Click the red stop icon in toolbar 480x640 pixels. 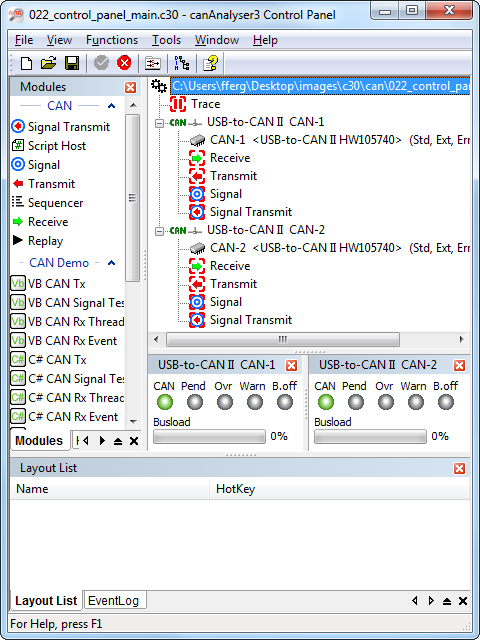(x=124, y=63)
